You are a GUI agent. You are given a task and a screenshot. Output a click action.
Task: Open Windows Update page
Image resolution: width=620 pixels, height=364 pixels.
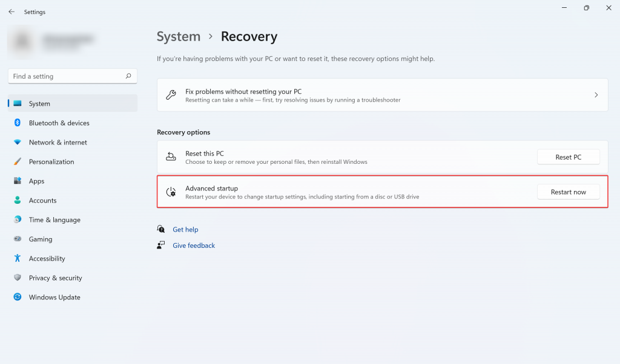click(x=73, y=297)
